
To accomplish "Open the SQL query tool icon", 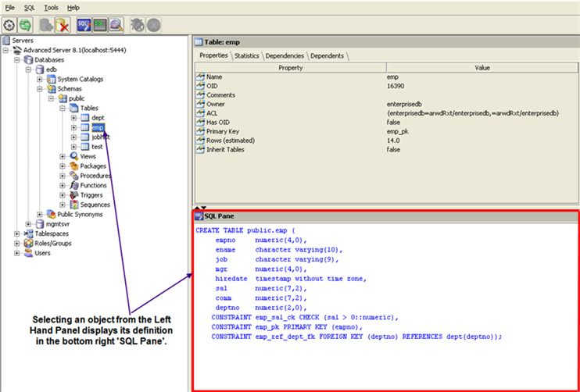I will click(84, 24).
